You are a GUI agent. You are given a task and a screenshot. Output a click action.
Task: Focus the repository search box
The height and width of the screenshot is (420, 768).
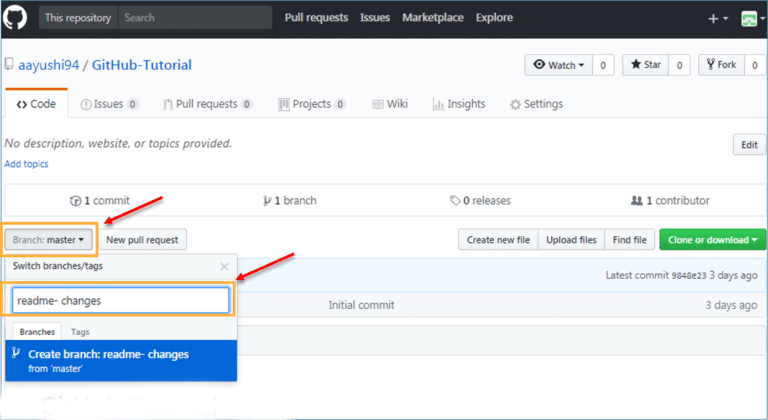click(195, 18)
